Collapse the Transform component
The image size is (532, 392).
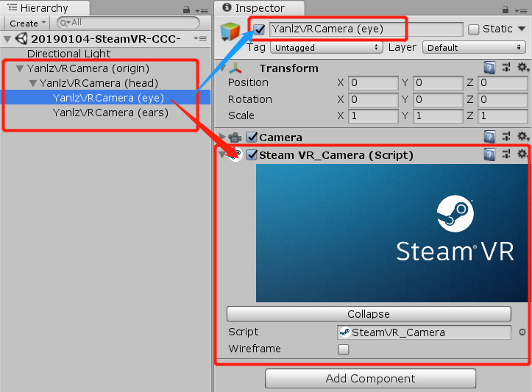[222, 68]
